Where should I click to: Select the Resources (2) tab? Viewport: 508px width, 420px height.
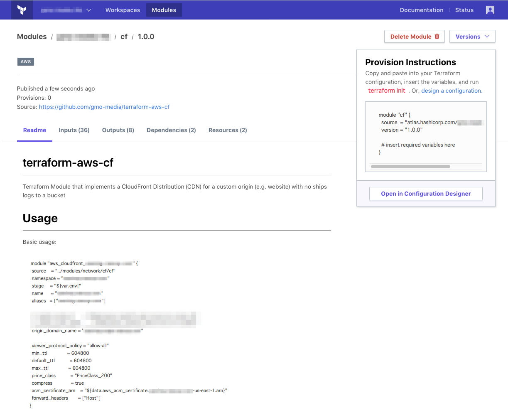click(x=228, y=130)
